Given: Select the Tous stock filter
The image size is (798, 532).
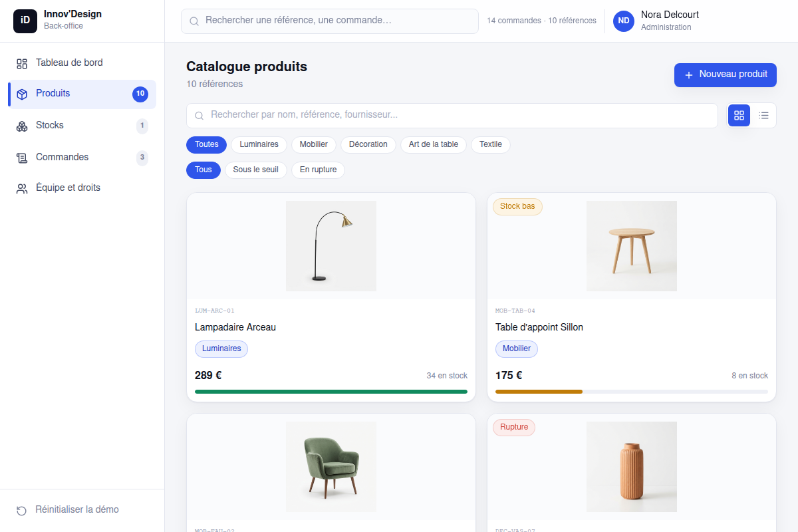Looking at the screenshot, I should 203,170.
